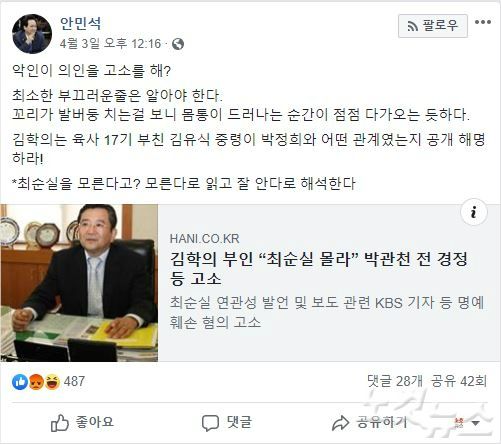Click the angry face reaction icon
Image resolution: width=501 pixels, height=444 pixels.
coord(36,382)
